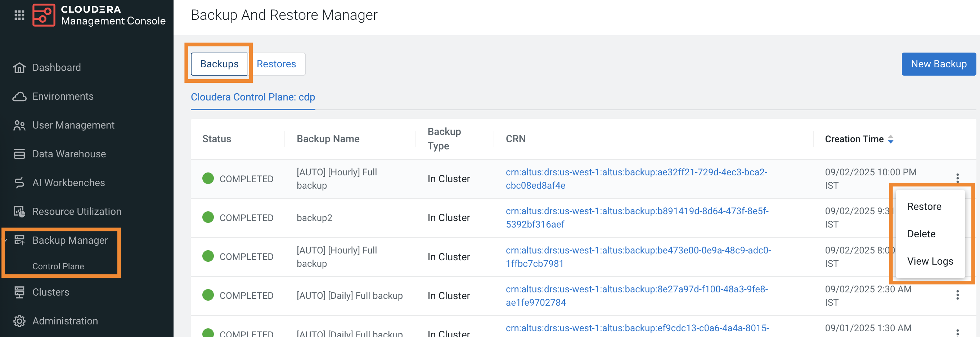Image resolution: width=980 pixels, height=337 pixels.
Task: Click the New Backup button
Action: 939,64
